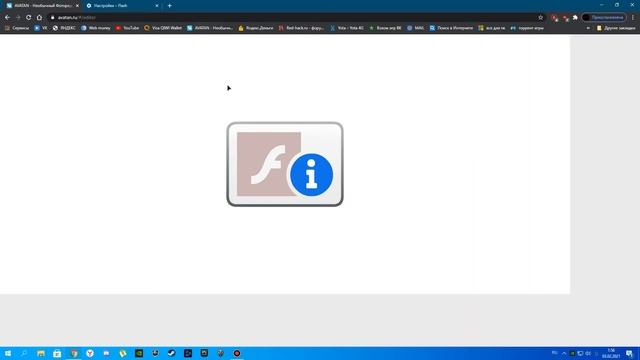Open the network icon in system tray

580,353
